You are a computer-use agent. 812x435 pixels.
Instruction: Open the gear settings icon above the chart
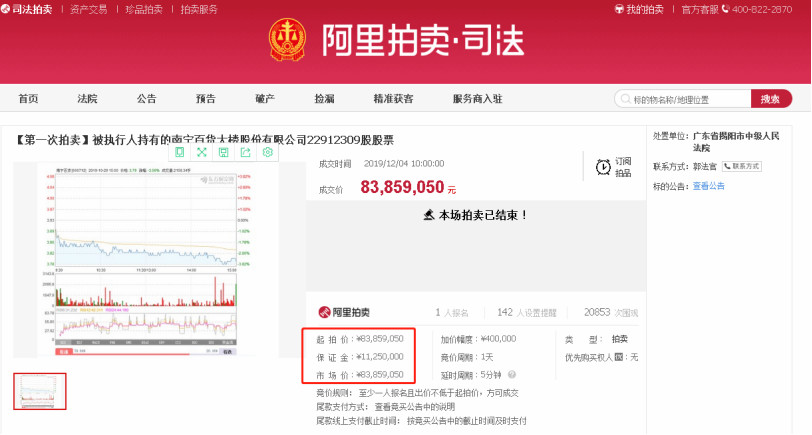[x=267, y=152]
